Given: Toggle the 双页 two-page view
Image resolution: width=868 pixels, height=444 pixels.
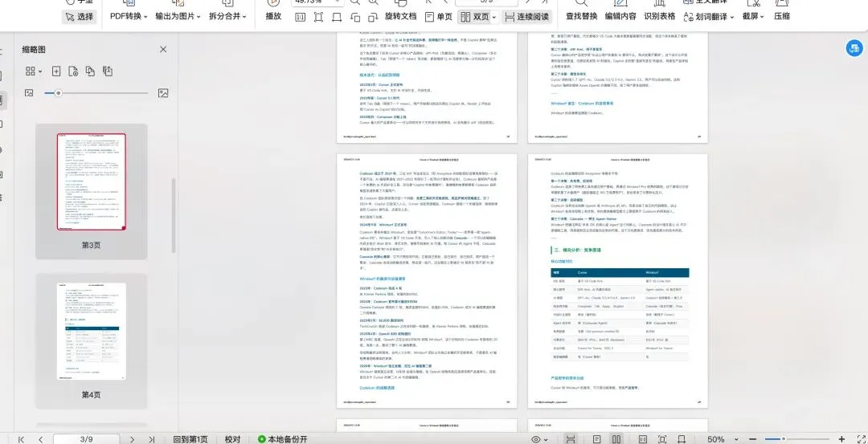Looking at the screenshot, I should [x=475, y=17].
